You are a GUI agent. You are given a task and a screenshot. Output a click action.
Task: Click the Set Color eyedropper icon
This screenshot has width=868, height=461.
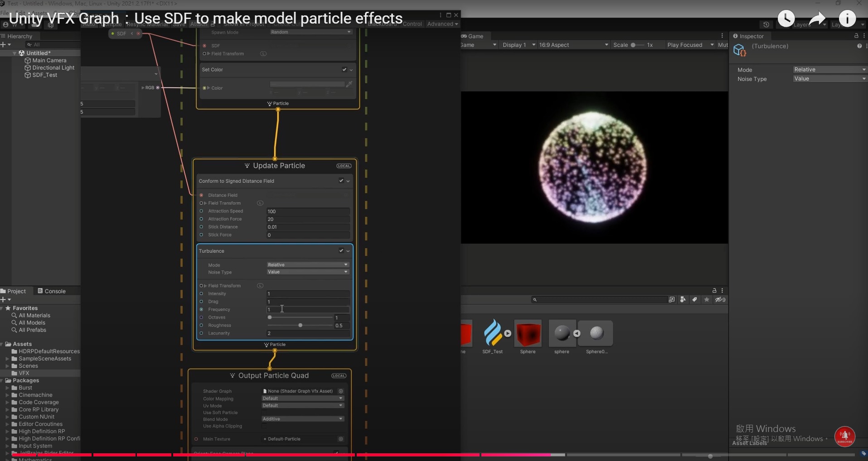coord(349,84)
